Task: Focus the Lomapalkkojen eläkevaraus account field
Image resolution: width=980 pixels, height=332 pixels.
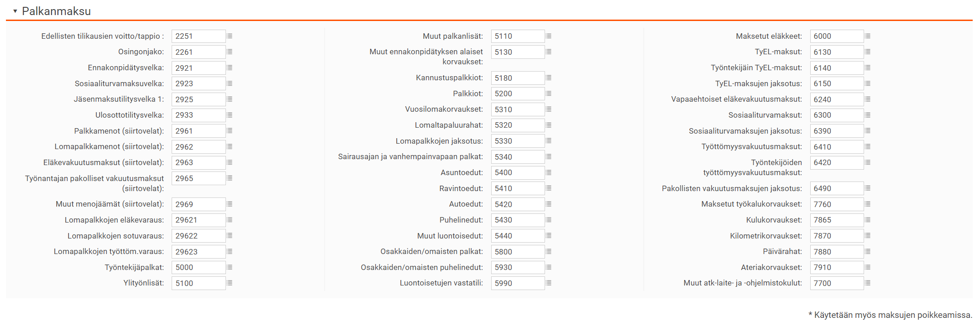Action: [198, 220]
